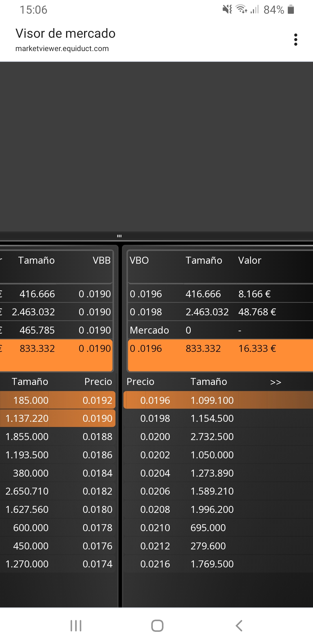Select bid price 0.0188
The image size is (313, 644).
(x=97, y=437)
